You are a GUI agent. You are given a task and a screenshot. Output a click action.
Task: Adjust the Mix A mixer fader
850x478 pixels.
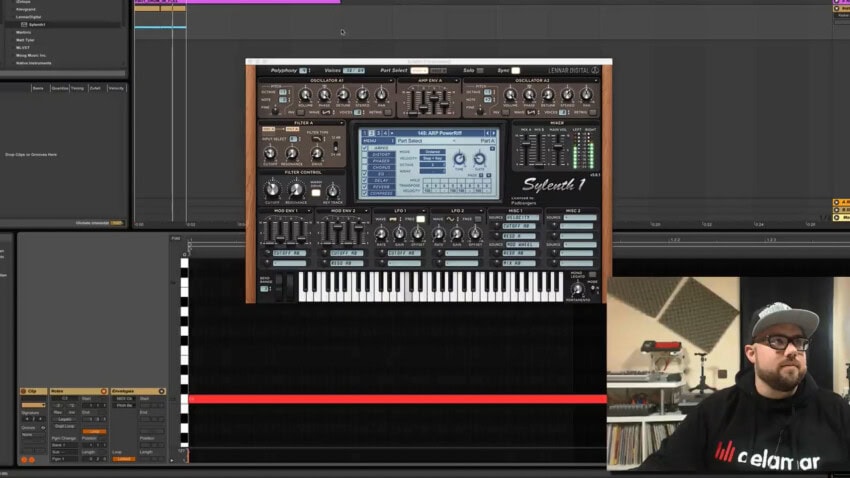(526, 144)
